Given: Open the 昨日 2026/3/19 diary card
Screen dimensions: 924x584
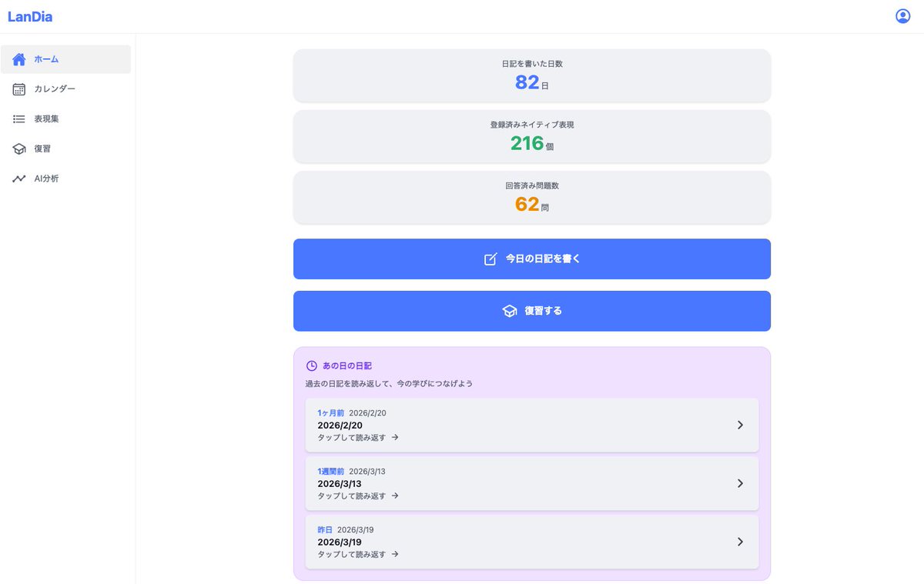Looking at the screenshot, I should 531,542.
